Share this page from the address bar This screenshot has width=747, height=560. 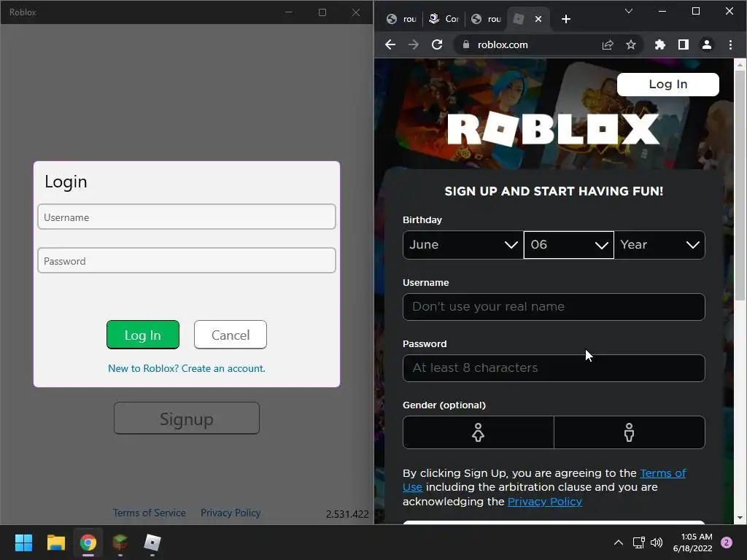[x=608, y=44]
